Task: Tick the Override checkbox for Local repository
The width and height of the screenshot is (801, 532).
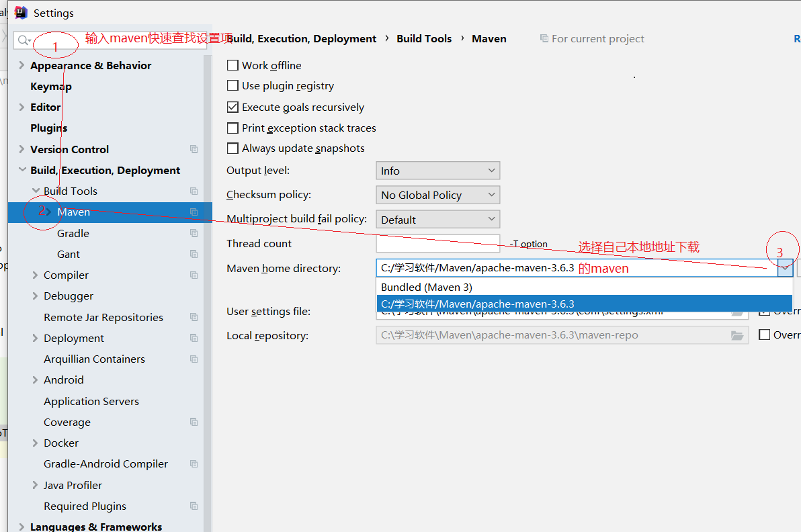Action: pos(765,335)
